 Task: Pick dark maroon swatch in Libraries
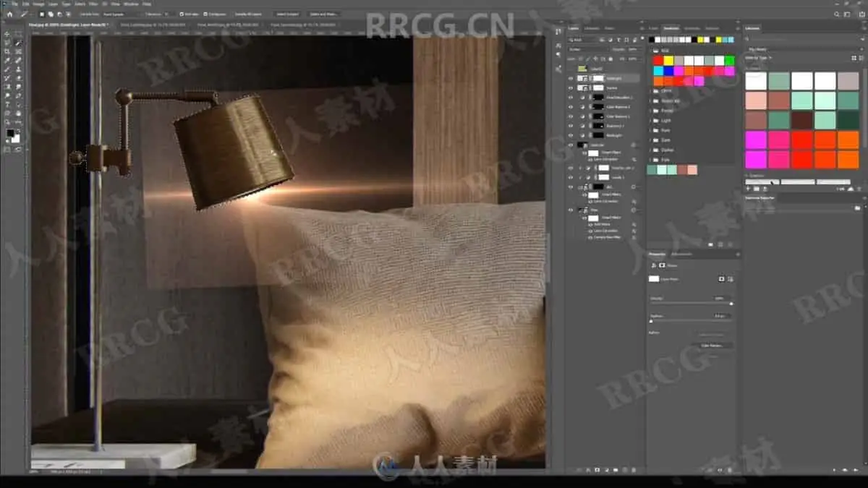click(802, 121)
